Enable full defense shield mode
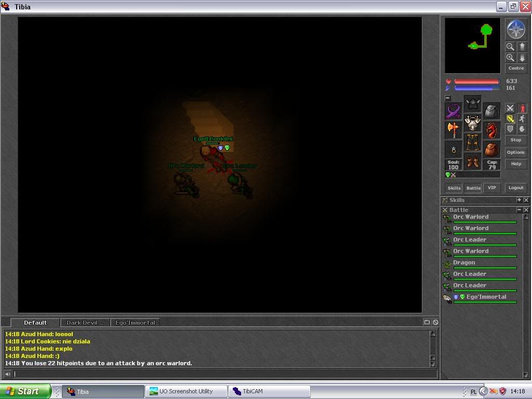 tap(510, 129)
